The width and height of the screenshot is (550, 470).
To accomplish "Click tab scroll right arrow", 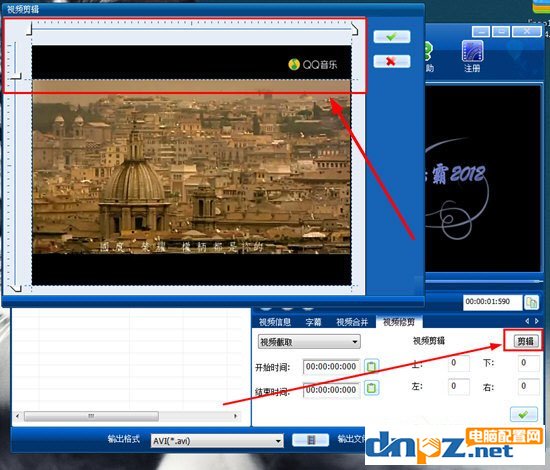I will point(537,321).
